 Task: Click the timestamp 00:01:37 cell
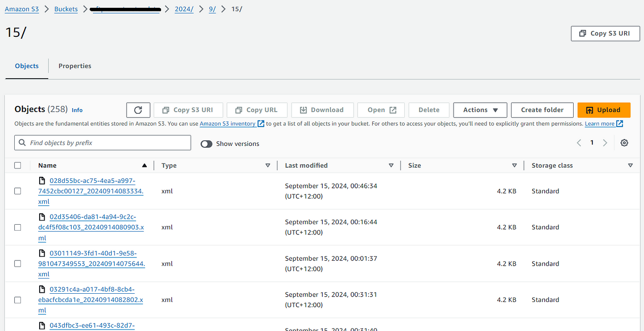point(331,264)
